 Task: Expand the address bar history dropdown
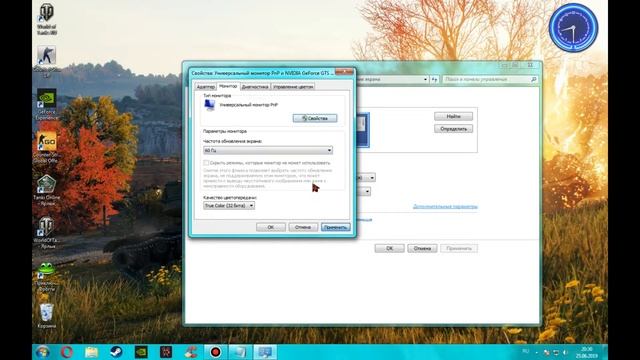425,79
